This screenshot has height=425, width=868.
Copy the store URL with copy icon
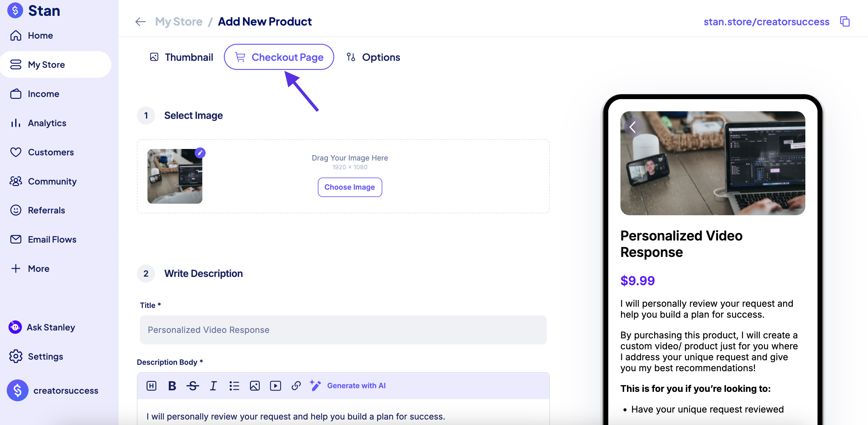click(845, 22)
